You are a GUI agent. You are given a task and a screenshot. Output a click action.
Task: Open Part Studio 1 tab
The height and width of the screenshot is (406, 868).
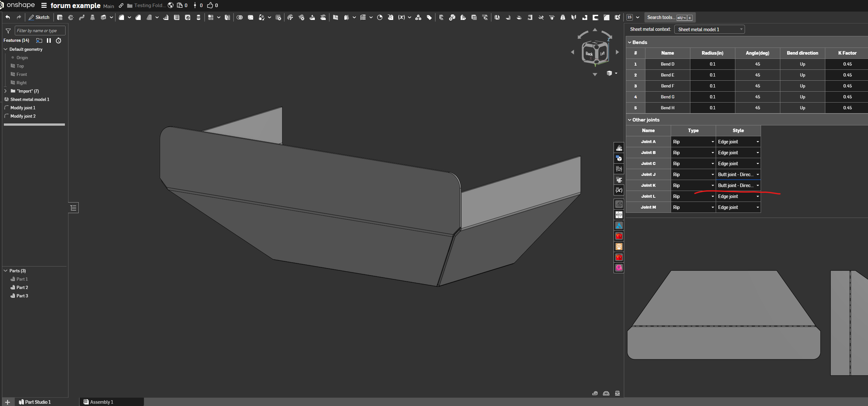click(38, 402)
